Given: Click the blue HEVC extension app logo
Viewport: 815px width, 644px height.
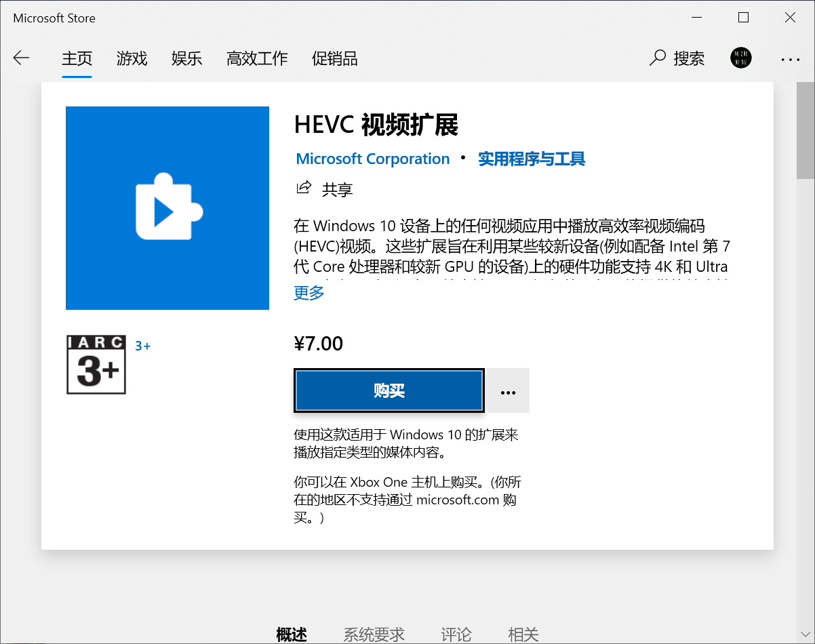Looking at the screenshot, I should (167, 207).
